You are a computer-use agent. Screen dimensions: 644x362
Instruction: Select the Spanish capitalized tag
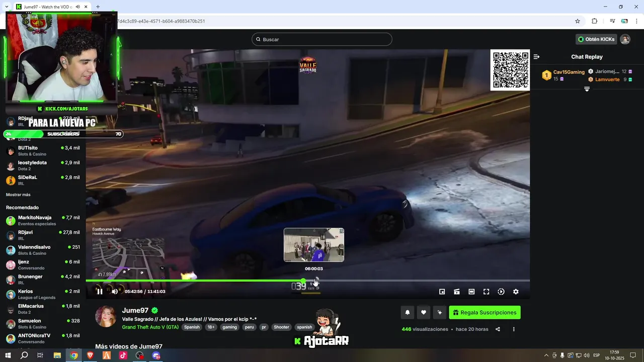(192, 327)
